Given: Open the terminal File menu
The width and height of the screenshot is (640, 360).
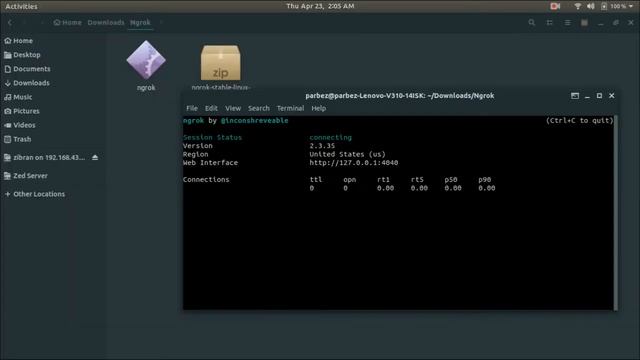Looking at the screenshot, I should click(x=192, y=108).
